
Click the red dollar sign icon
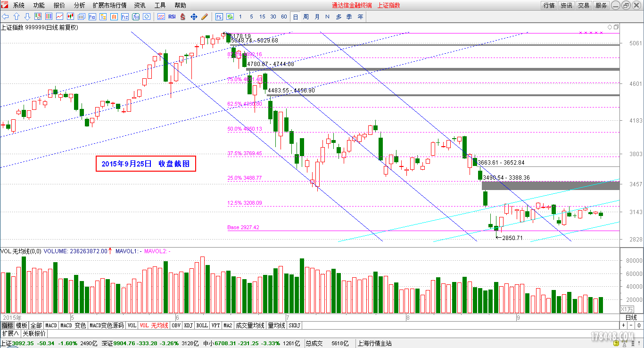click(x=183, y=17)
